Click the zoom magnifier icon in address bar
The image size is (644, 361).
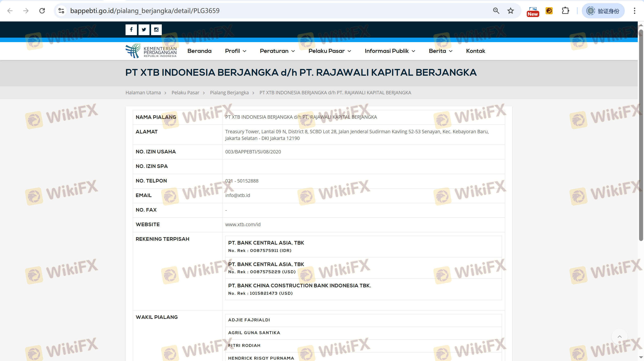[x=496, y=11]
